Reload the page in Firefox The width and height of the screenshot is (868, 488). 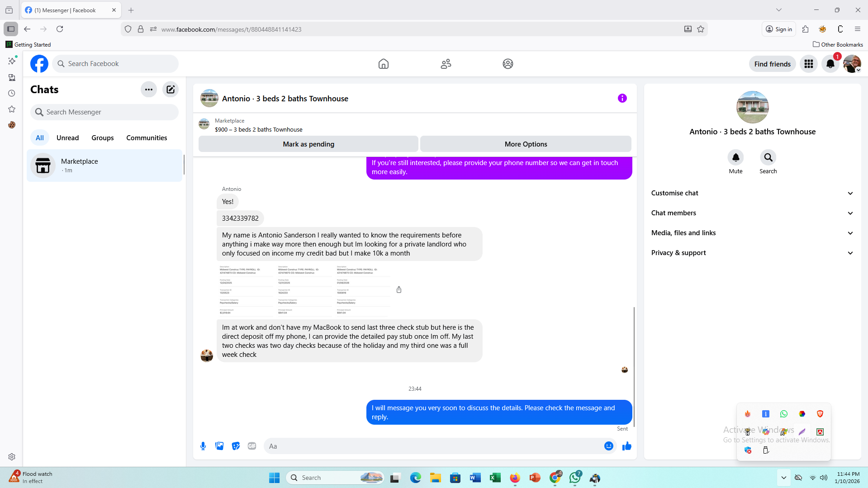coord(60,29)
